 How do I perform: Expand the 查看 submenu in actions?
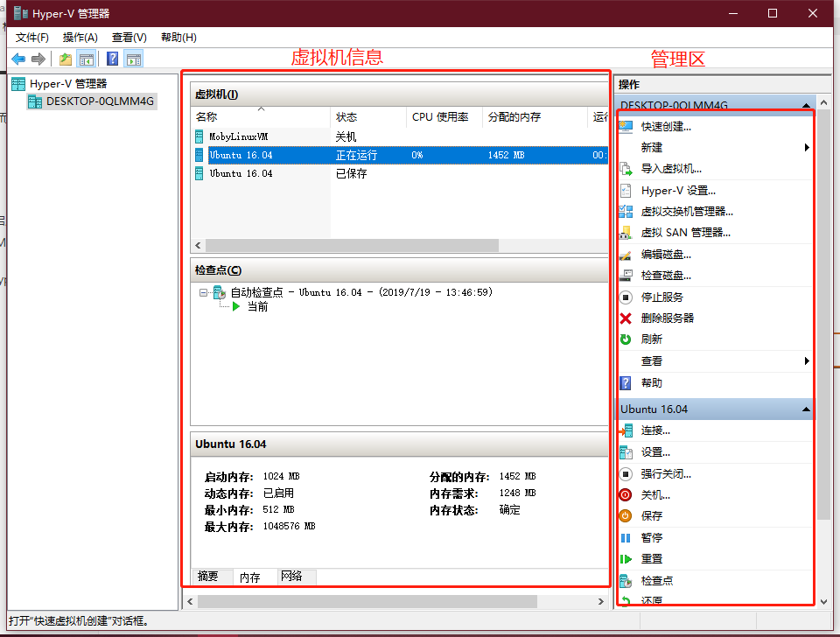[x=807, y=361]
